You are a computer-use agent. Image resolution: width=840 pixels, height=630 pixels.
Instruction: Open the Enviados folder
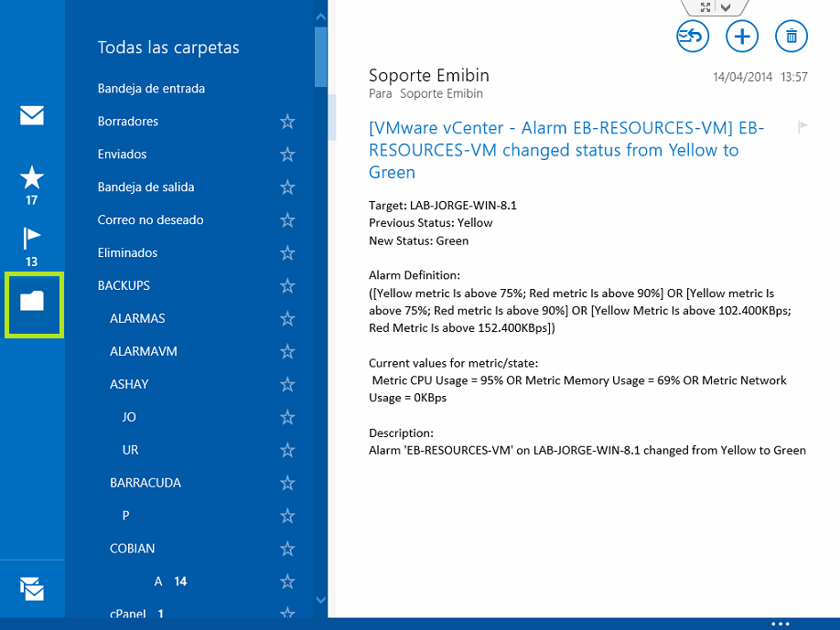[x=122, y=155]
